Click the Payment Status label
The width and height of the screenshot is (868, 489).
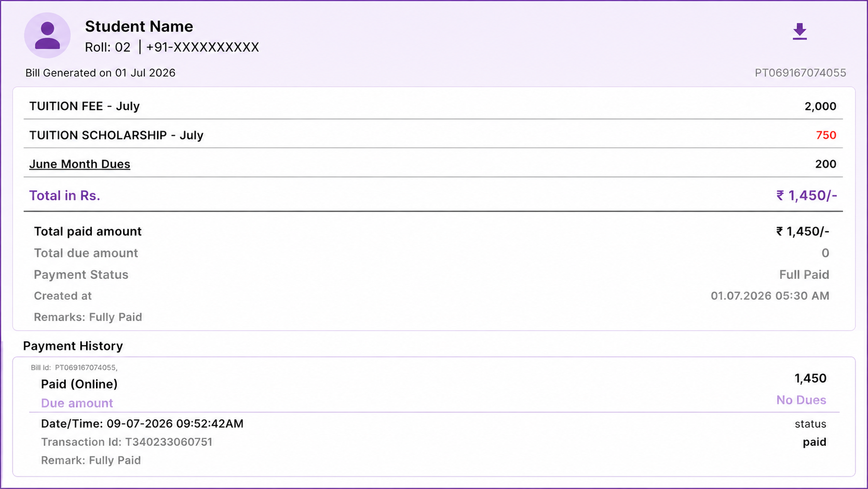point(81,274)
